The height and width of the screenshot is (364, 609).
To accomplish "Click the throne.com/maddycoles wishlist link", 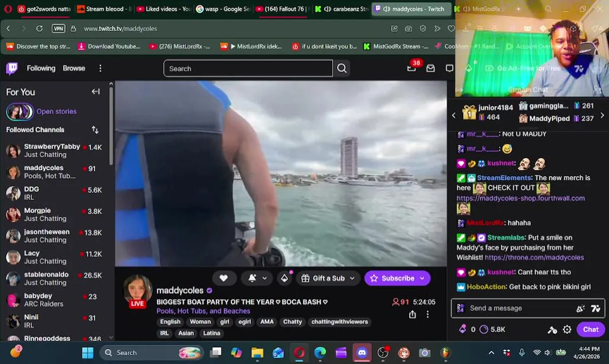I will tap(534, 257).
